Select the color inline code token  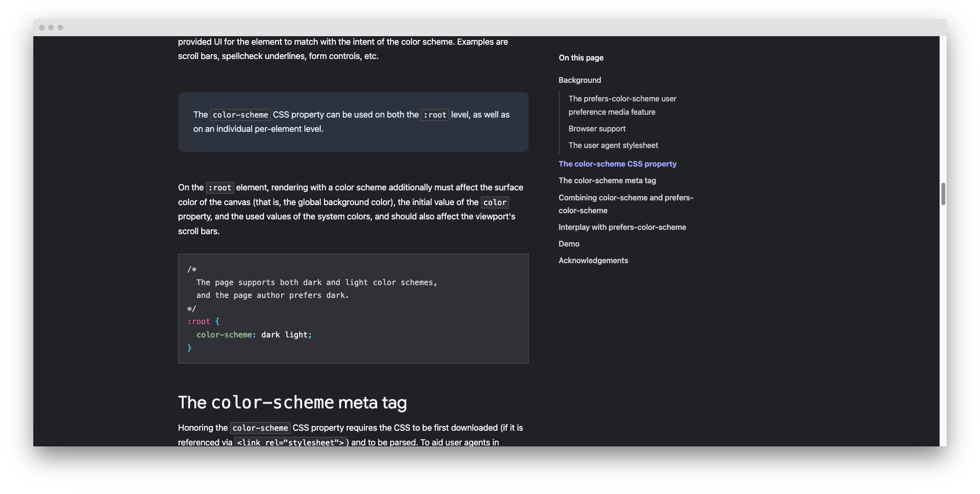pos(495,202)
